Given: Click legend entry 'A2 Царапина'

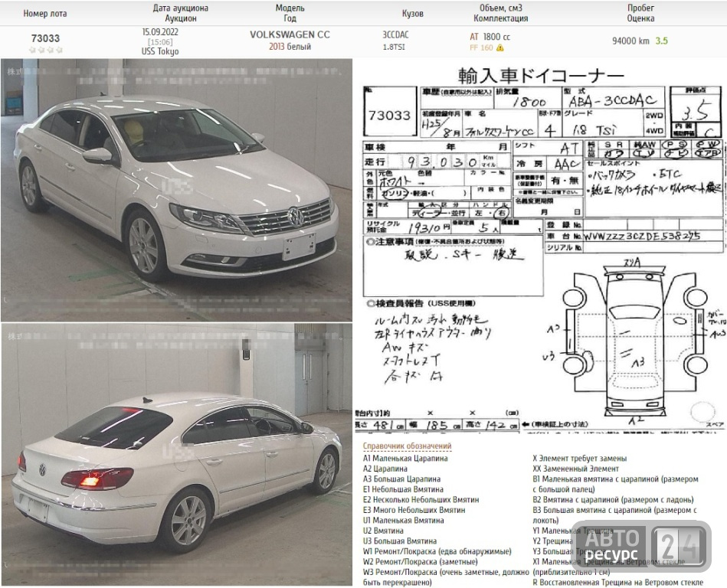Looking at the screenshot, I should [x=385, y=469].
